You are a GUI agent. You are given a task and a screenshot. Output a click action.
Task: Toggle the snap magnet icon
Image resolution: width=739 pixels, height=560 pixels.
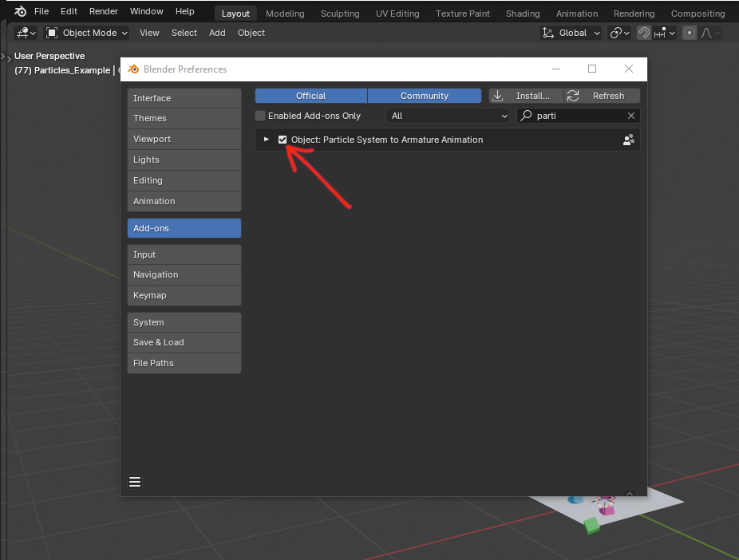click(x=644, y=33)
